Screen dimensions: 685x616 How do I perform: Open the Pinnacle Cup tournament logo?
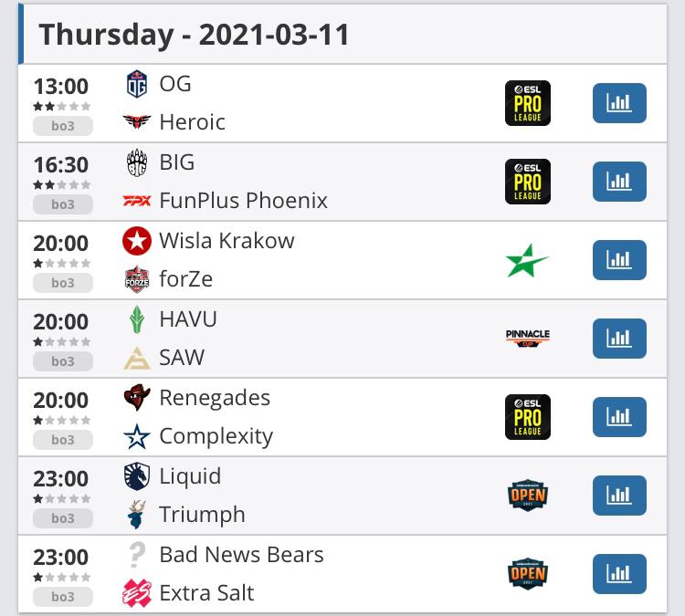pyautogui.click(x=528, y=339)
